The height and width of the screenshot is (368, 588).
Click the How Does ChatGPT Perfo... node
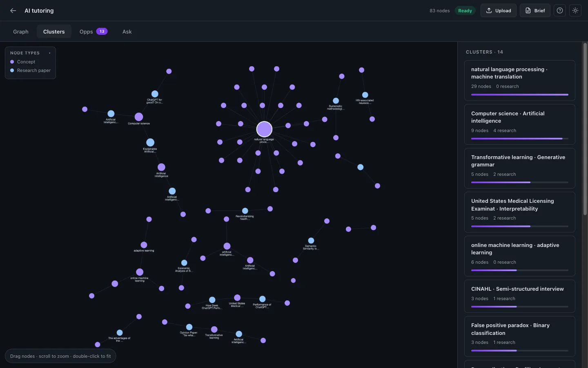(212, 300)
